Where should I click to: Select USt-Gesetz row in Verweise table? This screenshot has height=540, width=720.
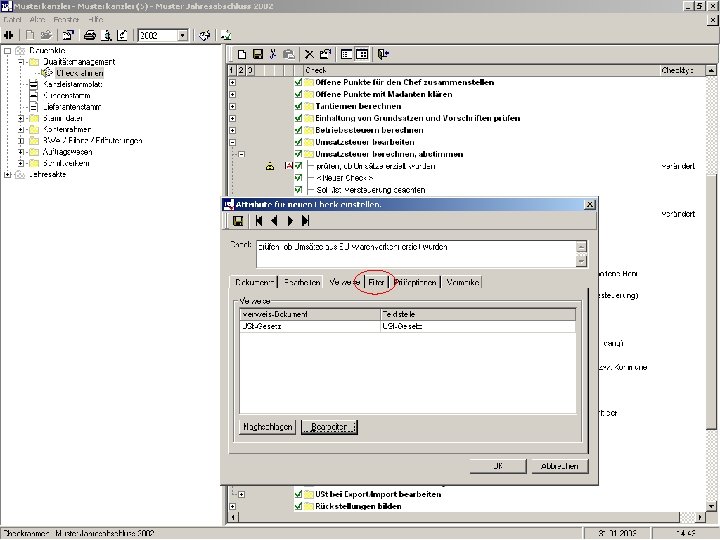408,326
